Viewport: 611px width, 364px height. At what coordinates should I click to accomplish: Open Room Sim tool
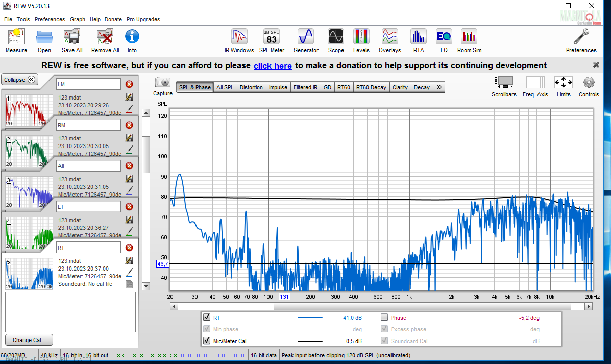[x=469, y=40]
